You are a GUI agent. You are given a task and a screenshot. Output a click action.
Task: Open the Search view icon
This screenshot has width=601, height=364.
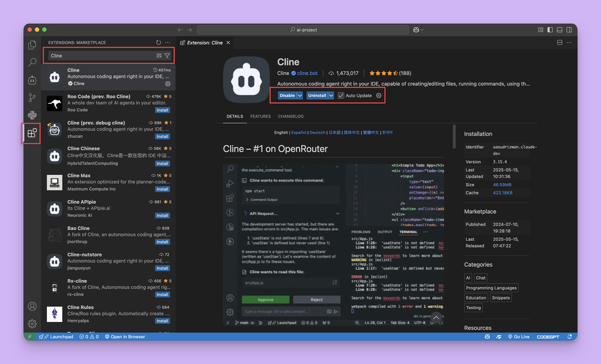[32, 62]
